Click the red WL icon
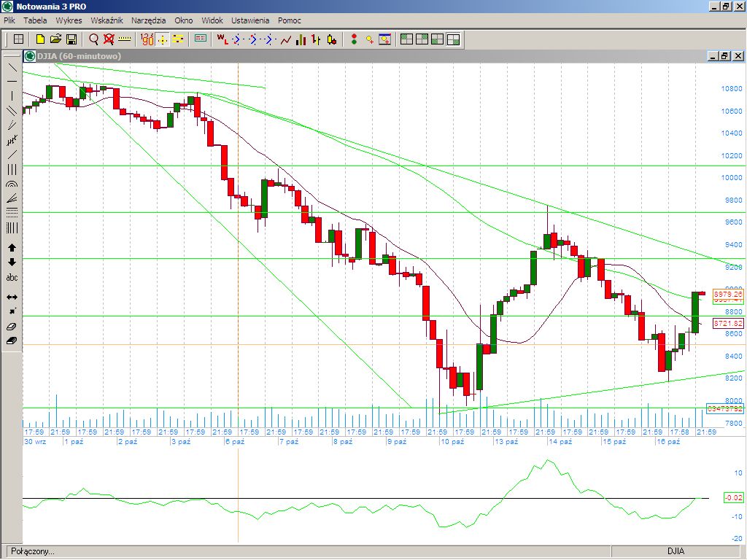This screenshot has width=747, height=560. [222, 39]
